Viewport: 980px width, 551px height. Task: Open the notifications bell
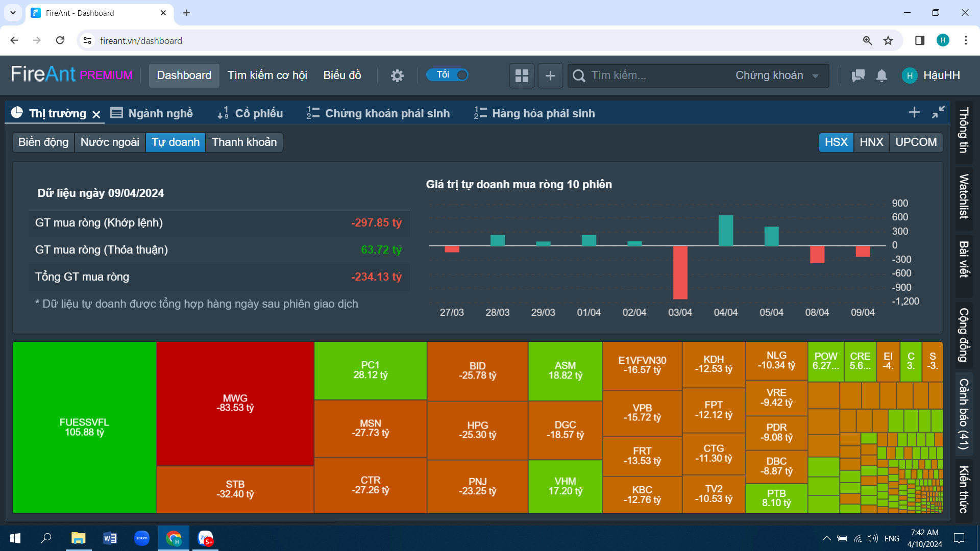(881, 76)
